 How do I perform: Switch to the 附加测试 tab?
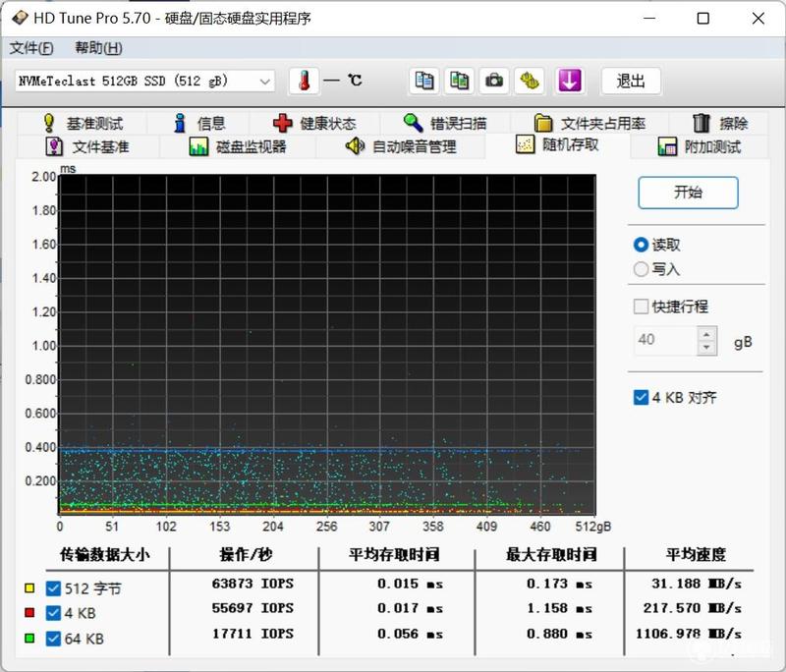click(x=700, y=146)
